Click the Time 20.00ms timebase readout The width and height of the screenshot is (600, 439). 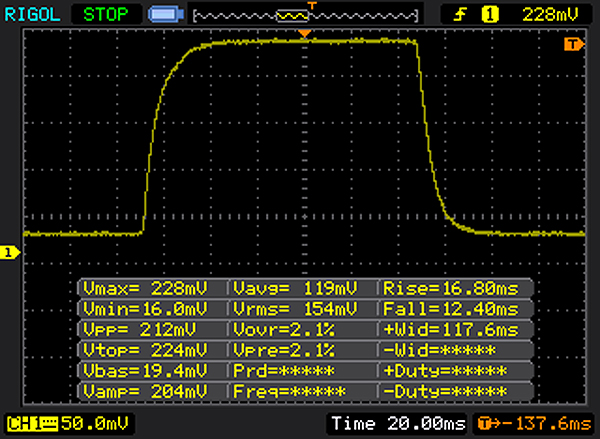coord(398,424)
